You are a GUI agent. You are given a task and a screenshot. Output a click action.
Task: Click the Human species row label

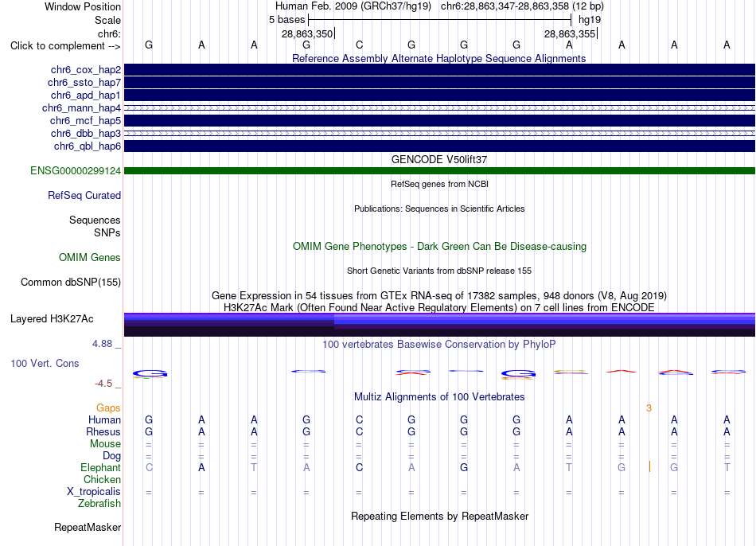(x=104, y=419)
